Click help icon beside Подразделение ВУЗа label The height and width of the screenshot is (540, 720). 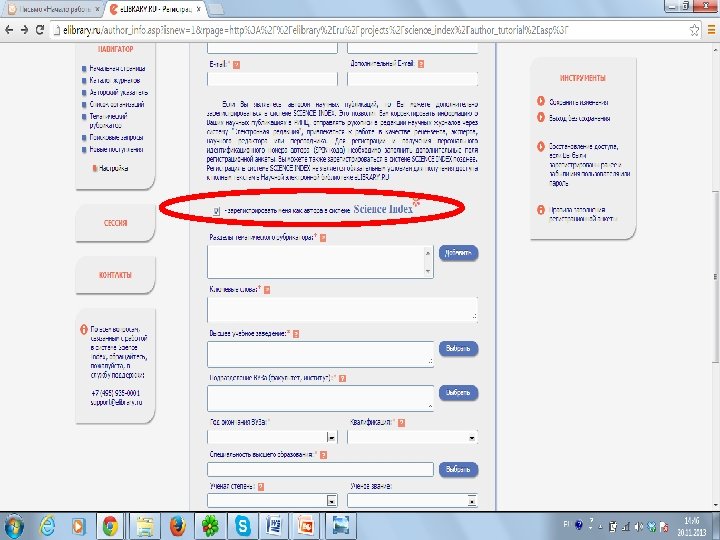(342, 378)
